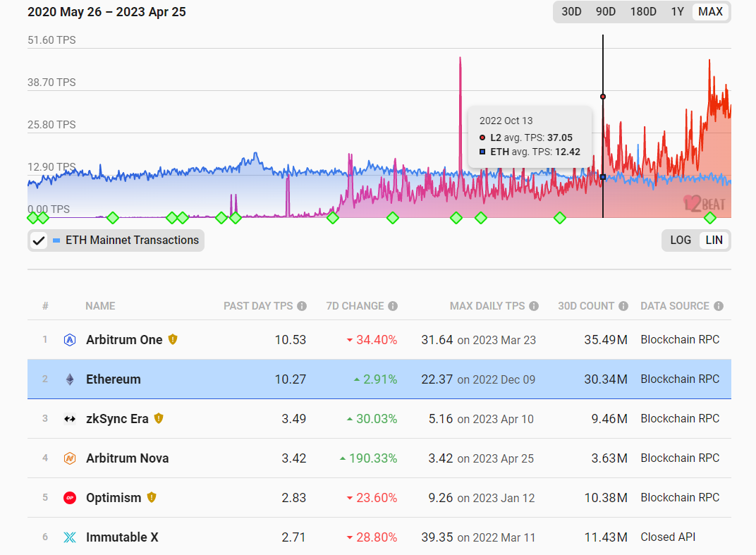The height and width of the screenshot is (555, 756).
Task: Click the Arbitrum Nova orange icon
Action: pyautogui.click(x=70, y=458)
